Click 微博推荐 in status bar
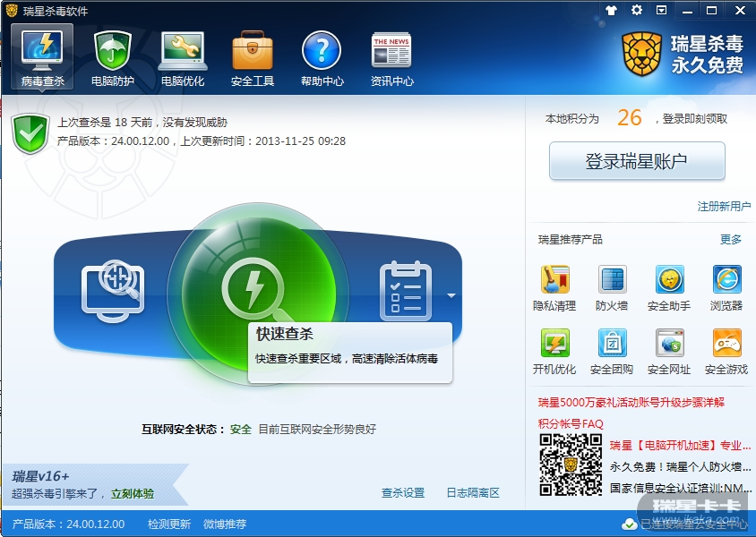 tap(225, 524)
